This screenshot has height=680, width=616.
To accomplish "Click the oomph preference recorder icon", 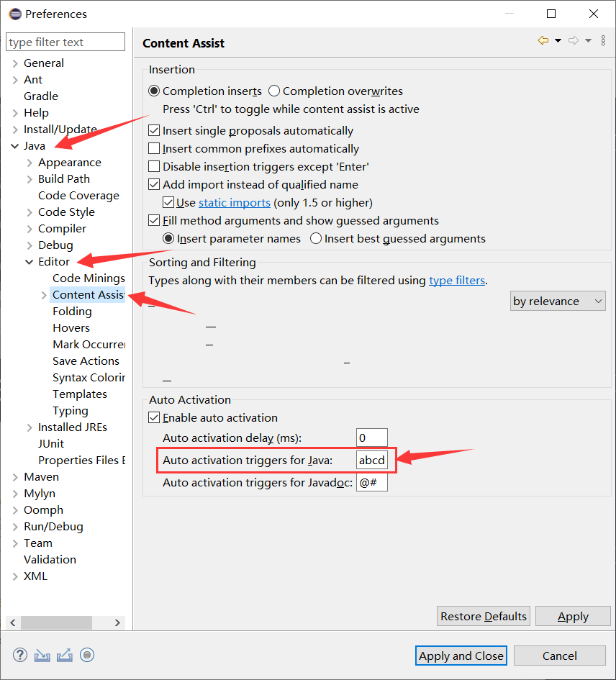I will click(87, 655).
